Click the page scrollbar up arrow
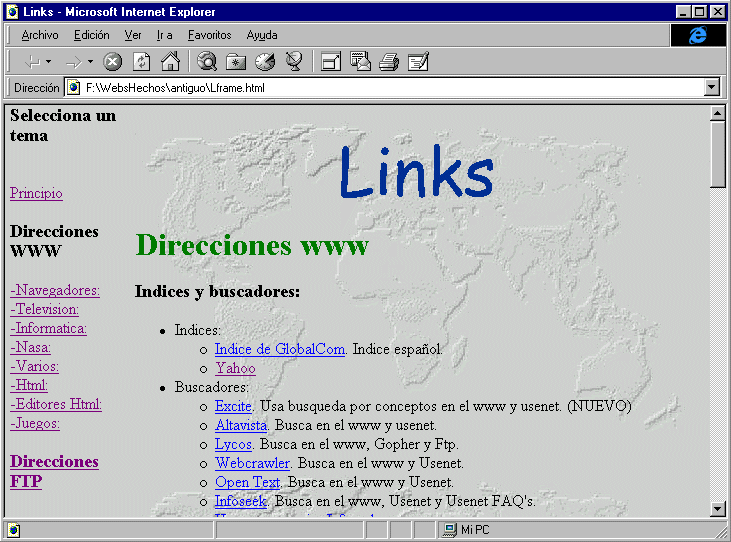 coord(717,113)
